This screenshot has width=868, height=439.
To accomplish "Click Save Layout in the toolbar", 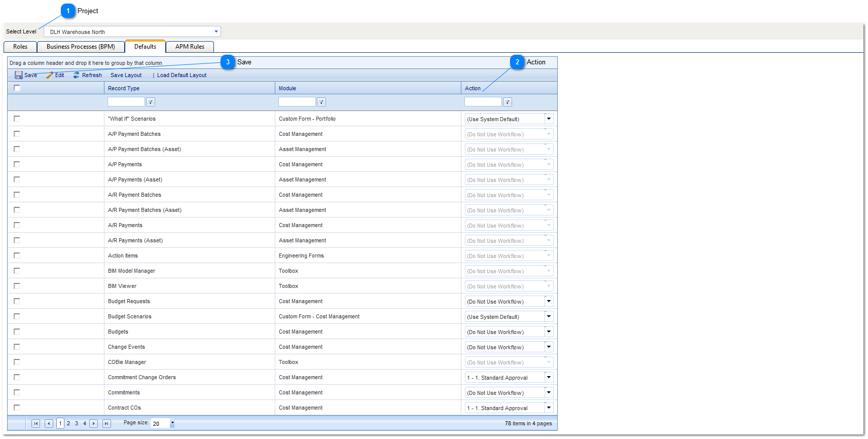I will (126, 75).
